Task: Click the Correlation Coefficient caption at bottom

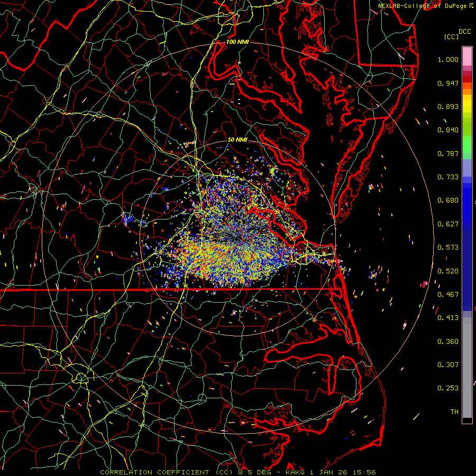Action: [237, 472]
